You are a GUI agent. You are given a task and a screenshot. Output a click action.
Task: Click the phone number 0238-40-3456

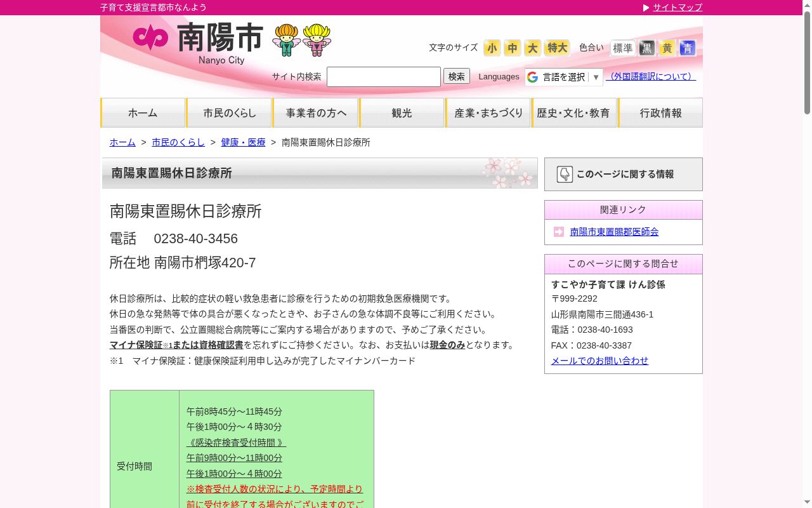[196, 239]
